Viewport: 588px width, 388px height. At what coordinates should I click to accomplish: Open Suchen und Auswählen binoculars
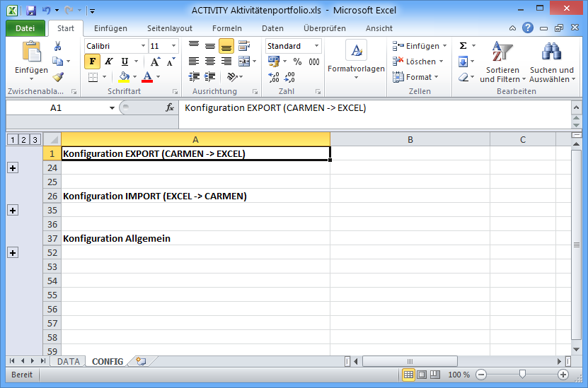[x=551, y=62]
